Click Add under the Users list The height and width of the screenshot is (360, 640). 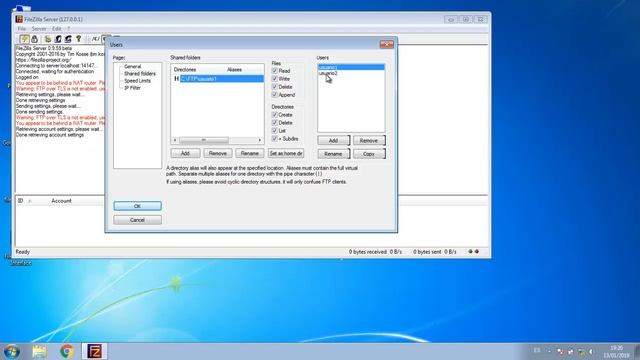(333, 140)
